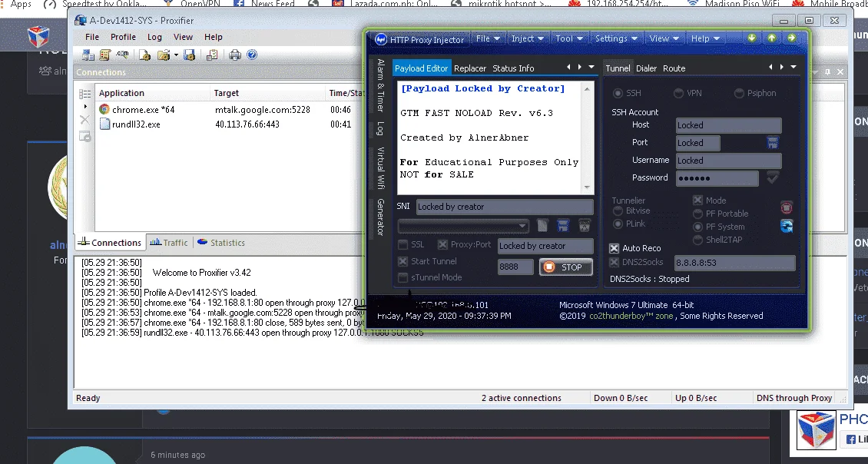Open Proxification Rules icon in Proxifier toolbar
The height and width of the screenshot is (464, 868).
click(105, 55)
